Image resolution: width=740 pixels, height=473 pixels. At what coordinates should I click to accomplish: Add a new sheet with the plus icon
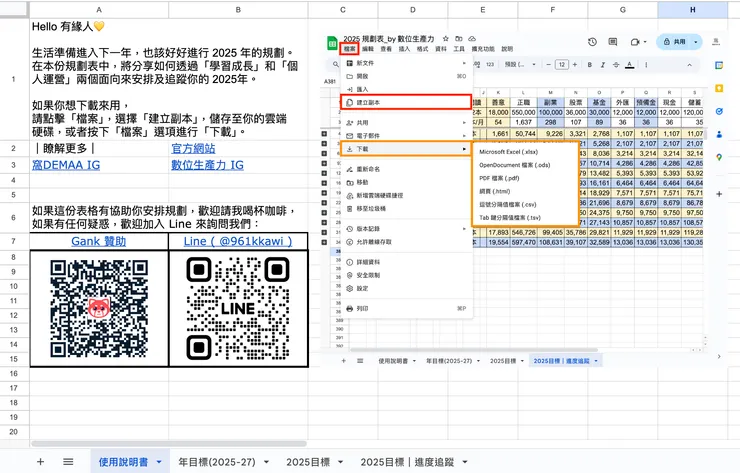pyautogui.click(x=41, y=462)
